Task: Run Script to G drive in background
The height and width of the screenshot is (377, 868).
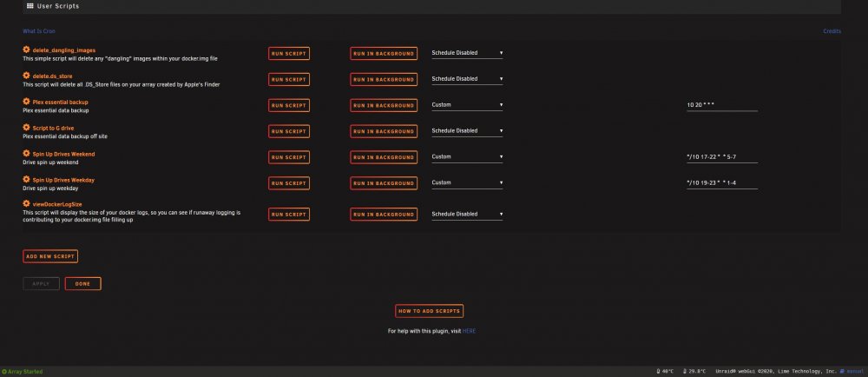Action: tap(384, 131)
